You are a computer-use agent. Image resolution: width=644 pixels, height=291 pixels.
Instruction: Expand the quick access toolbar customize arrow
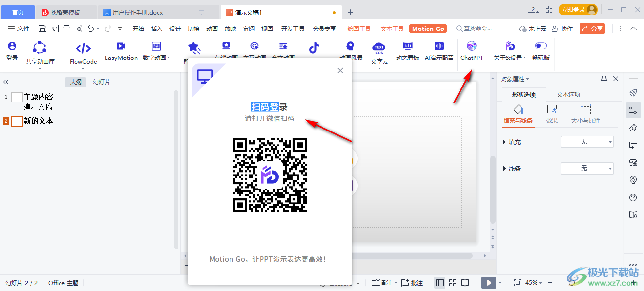(120, 29)
